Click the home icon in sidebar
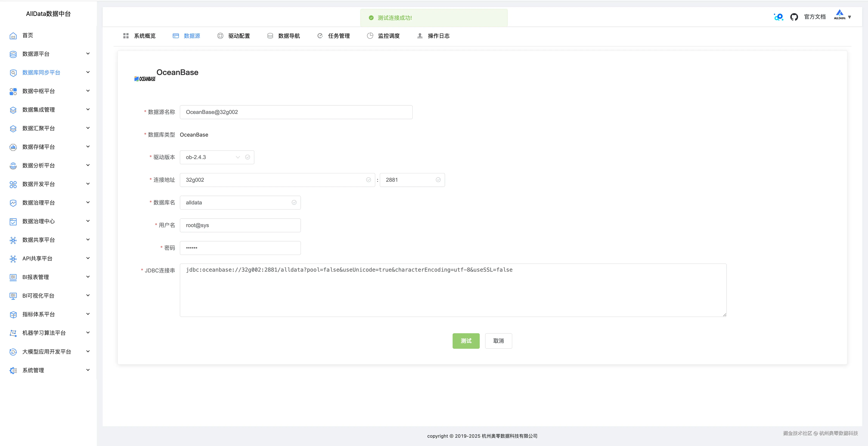 [x=13, y=36]
